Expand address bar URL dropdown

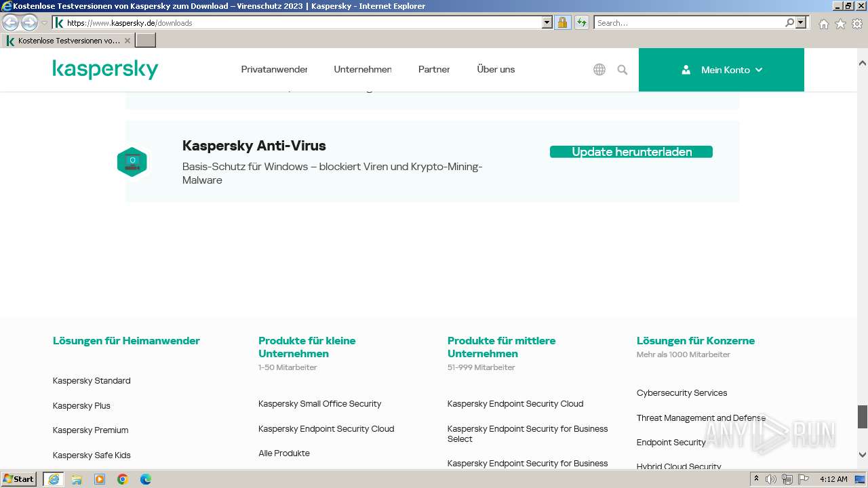[547, 22]
